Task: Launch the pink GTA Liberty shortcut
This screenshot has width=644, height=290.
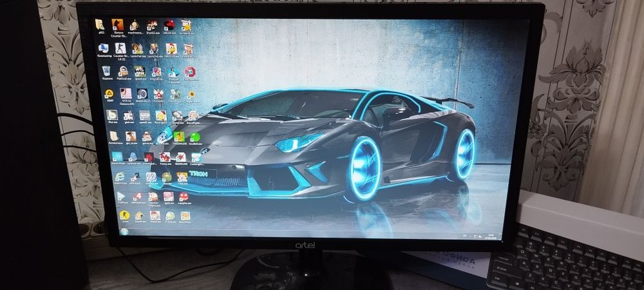Action: (126, 93)
